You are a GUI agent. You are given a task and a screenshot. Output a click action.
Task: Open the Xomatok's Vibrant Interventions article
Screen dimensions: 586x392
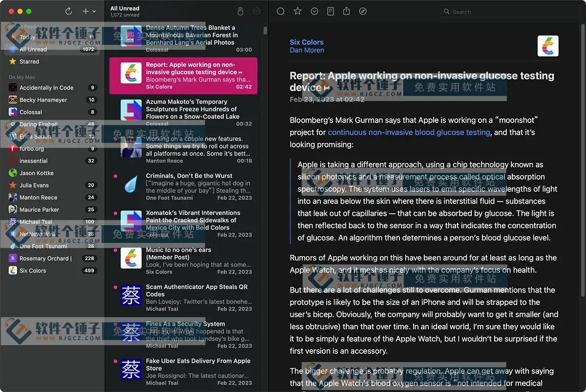tap(184, 224)
